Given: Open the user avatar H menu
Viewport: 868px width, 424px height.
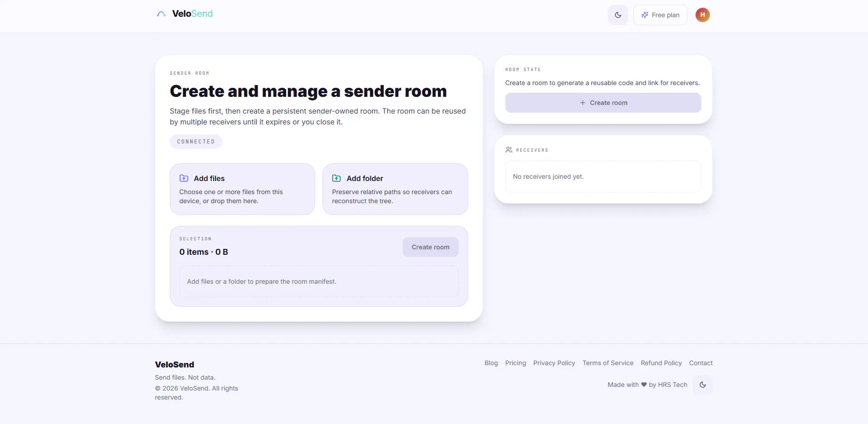Looking at the screenshot, I should [x=702, y=15].
